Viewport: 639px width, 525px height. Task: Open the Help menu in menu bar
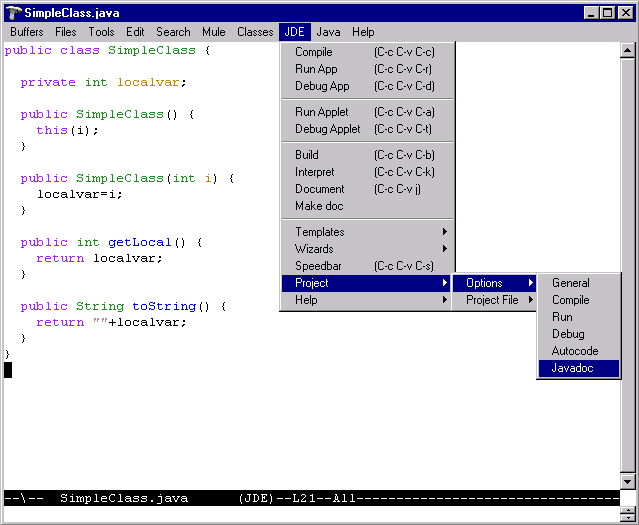click(x=363, y=32)
